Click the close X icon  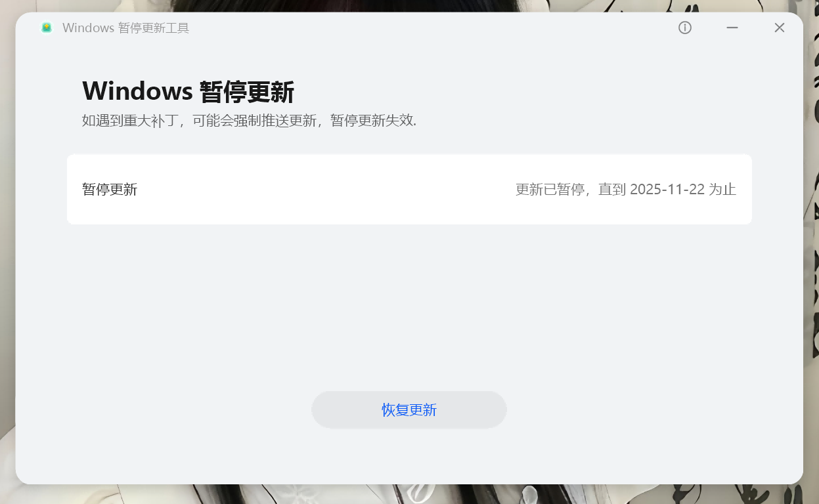pyautogui.click(x=779, y=28)
